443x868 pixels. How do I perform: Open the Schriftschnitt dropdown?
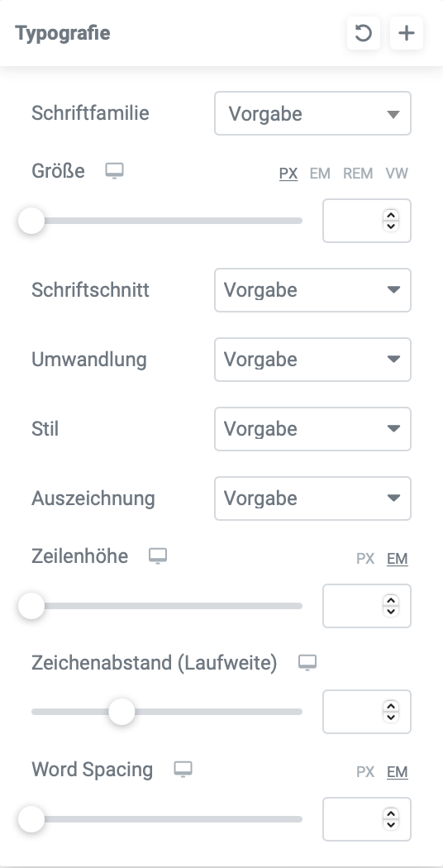click(313, 290)
